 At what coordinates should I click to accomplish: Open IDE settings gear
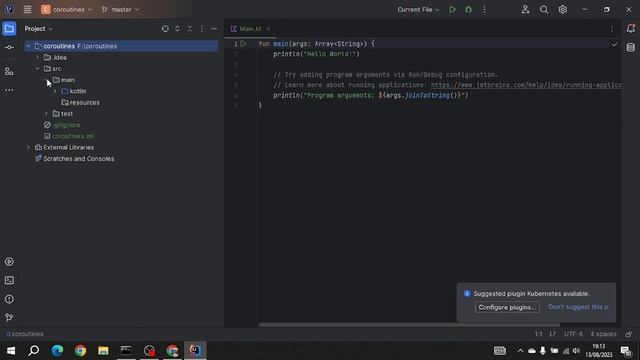tap(562, 9)
